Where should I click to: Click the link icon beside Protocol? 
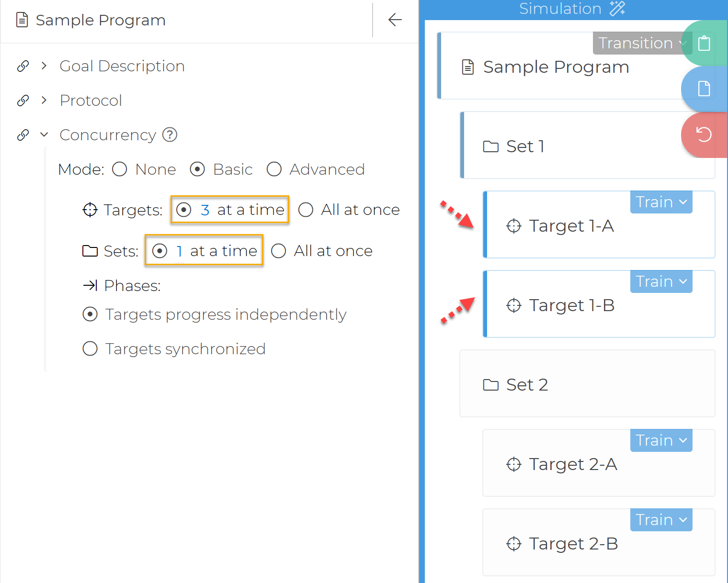23,101
